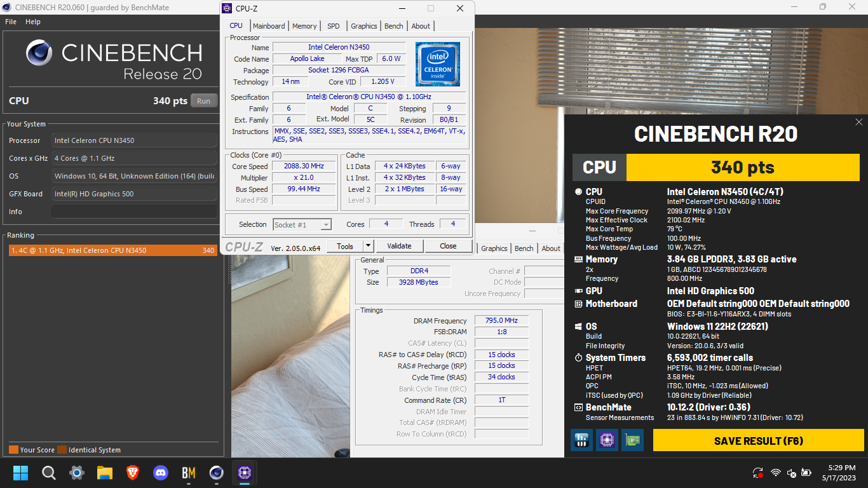This screenshot has width=868, height=488.
Task: Click the CPU-Z taskbar icon
Action: 245,473
